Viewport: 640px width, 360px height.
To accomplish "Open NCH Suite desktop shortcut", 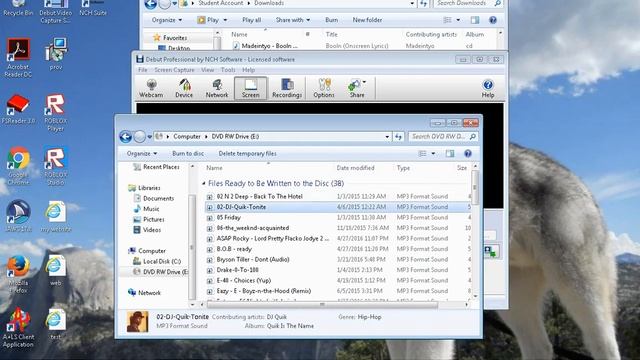I will [93, 8].
